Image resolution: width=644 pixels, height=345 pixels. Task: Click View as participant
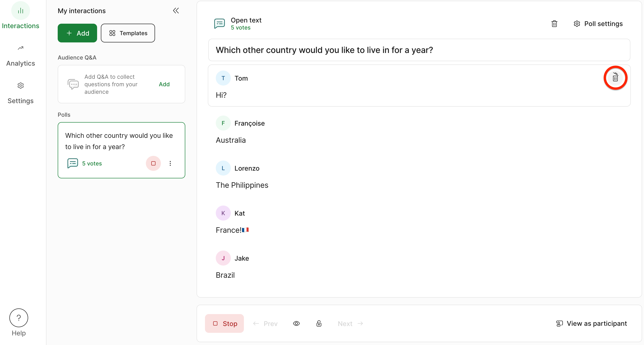(591, 323)
